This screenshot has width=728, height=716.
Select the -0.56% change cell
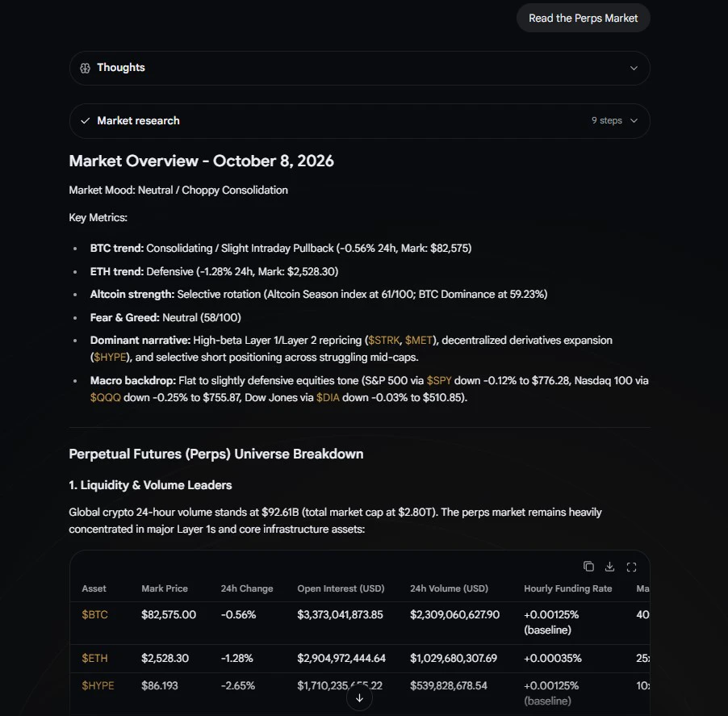[238, 615]
